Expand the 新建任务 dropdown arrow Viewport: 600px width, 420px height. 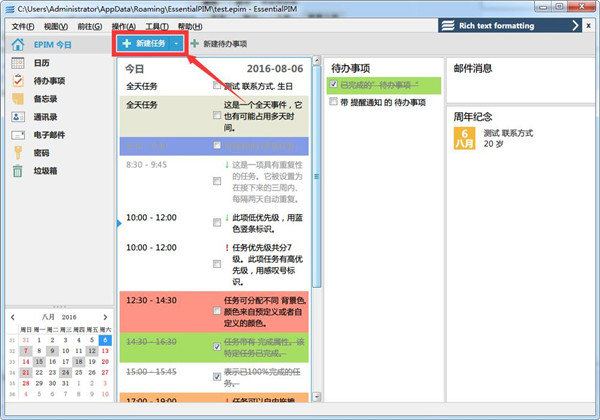tap(176, 44)
